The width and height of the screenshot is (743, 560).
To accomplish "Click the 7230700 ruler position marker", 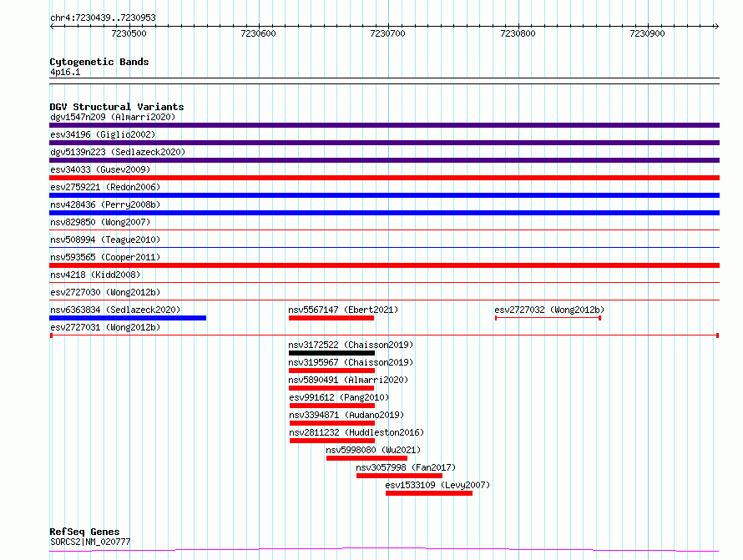I will tap(387, 33).
